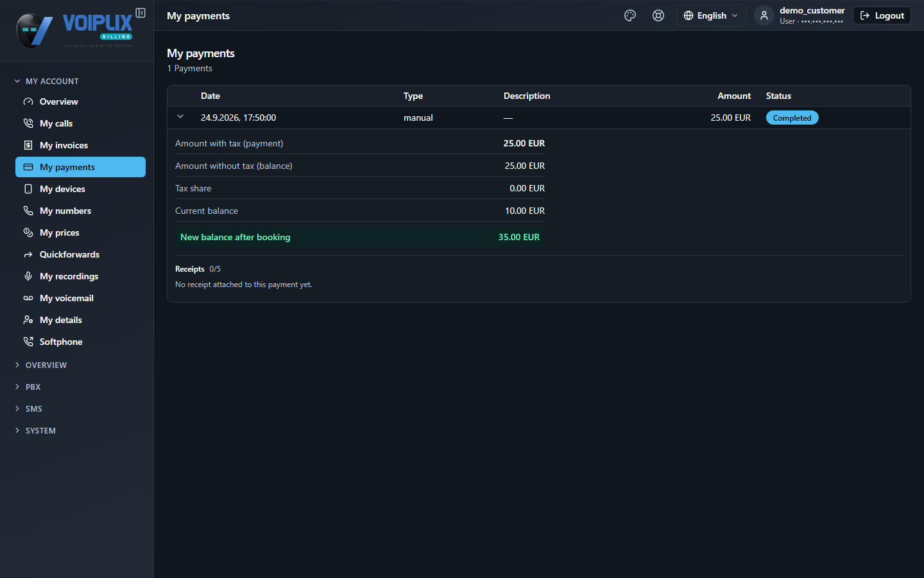Click the My calls phone icon
The height and width of the screenshot is (578, 924).
[x=28, y=123]
